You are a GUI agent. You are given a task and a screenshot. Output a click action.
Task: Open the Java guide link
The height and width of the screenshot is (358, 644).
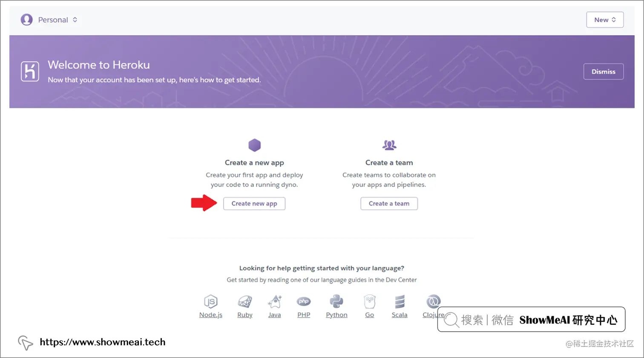tap(275, 315)
